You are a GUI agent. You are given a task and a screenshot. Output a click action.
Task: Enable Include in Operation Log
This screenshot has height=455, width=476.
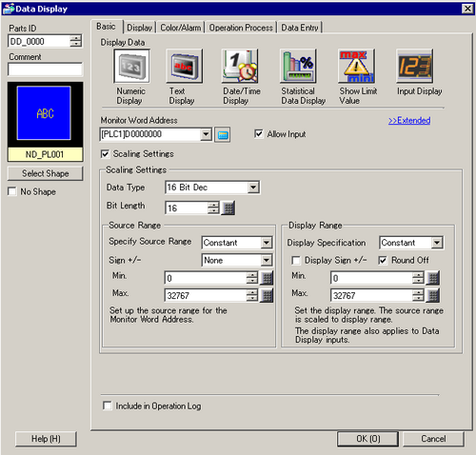[x=108, y=406]
